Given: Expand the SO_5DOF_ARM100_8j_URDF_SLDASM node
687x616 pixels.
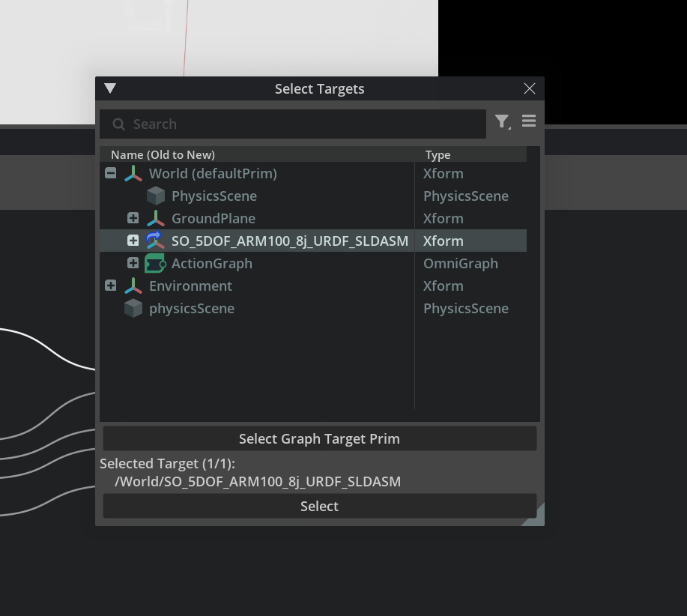Looking at the screenshot, I should coord(133,240).
